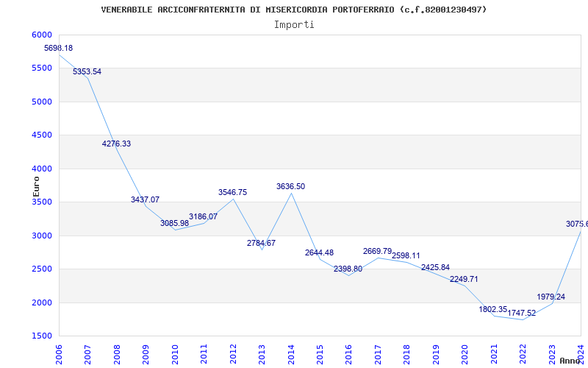Screen dimensions: 588x368
Task: Select the 1747.52 minimum label
Action: tap(522, 313)
